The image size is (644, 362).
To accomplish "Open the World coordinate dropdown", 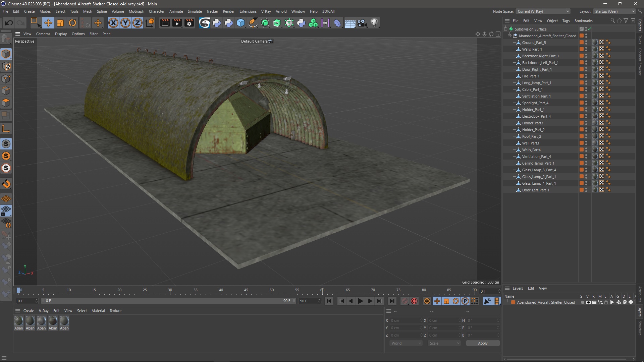I will point(406,343).
